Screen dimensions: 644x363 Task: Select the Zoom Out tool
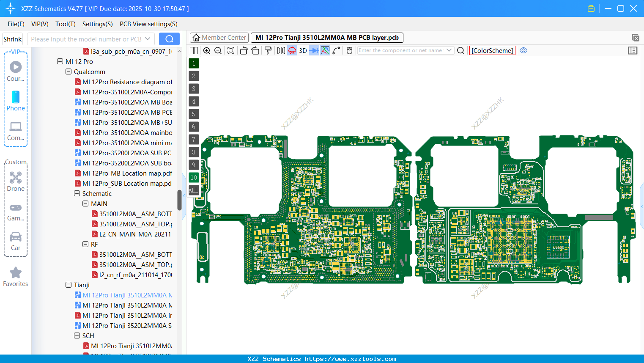[218, 50]
